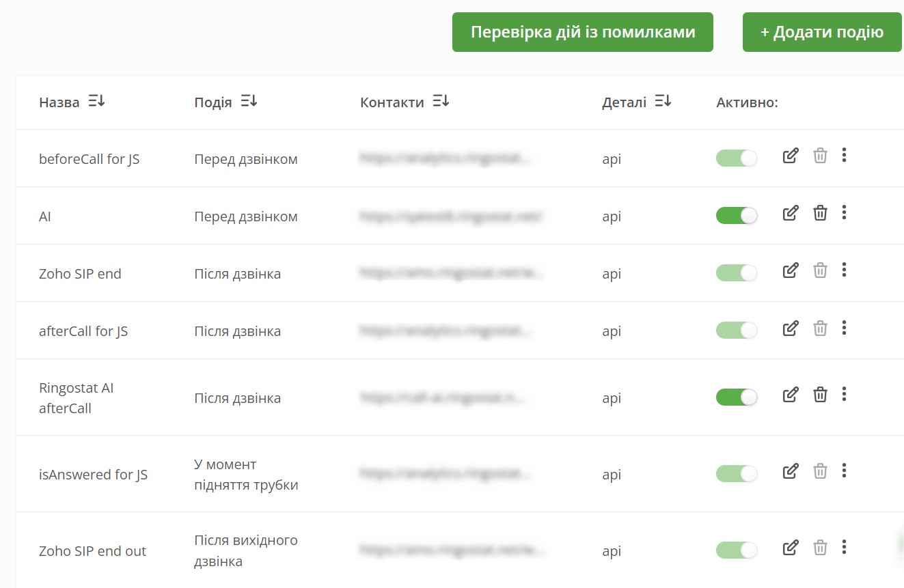The image size is (904, 588).
Task: Select the Zoho SIP end out name
Action: point(92,551)
